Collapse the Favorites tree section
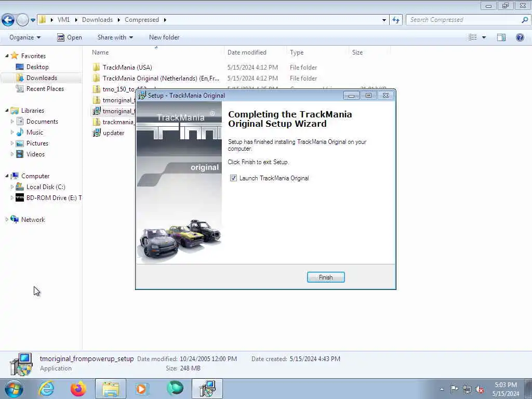This screenshot has height=399, width=532. [x=7, y=56]
